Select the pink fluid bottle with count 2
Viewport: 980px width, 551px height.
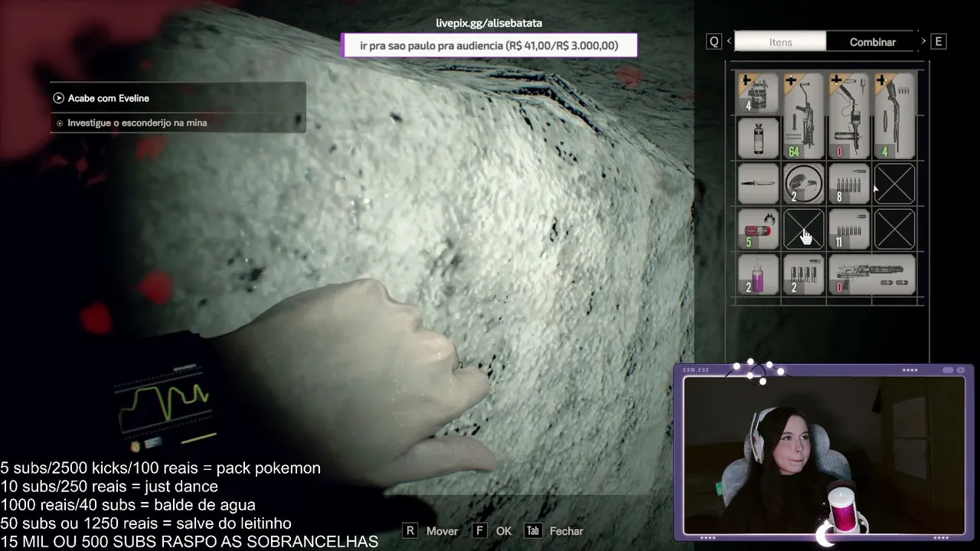pyautogui.click(x=758, y=275)
